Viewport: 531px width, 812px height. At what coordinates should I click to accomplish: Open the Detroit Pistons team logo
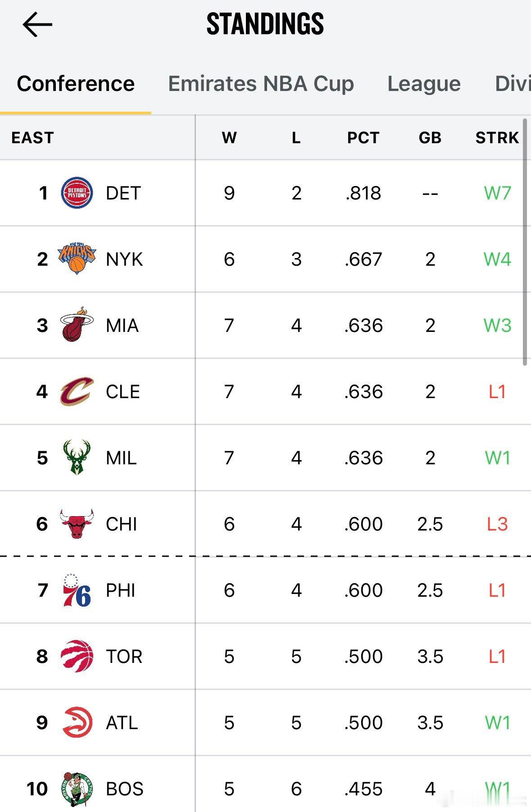tap(77, 193)
